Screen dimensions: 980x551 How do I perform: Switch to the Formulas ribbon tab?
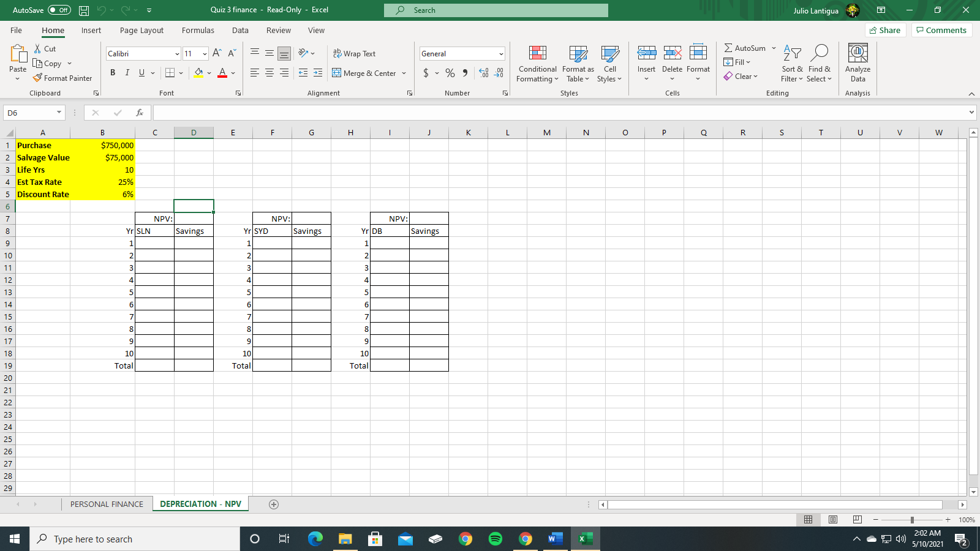pyautogui.click(x=198, y=30)
